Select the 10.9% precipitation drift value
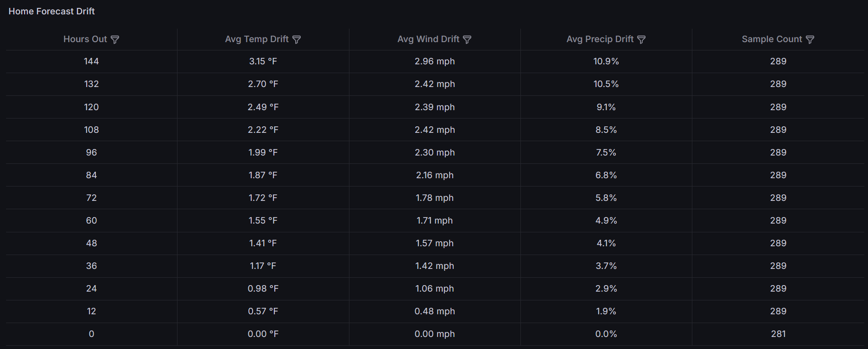The image size is (868, 349). pos(605,61)
